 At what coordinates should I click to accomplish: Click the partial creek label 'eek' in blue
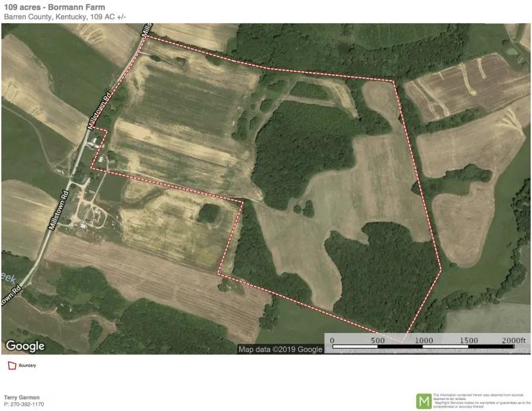pos(8,277)
